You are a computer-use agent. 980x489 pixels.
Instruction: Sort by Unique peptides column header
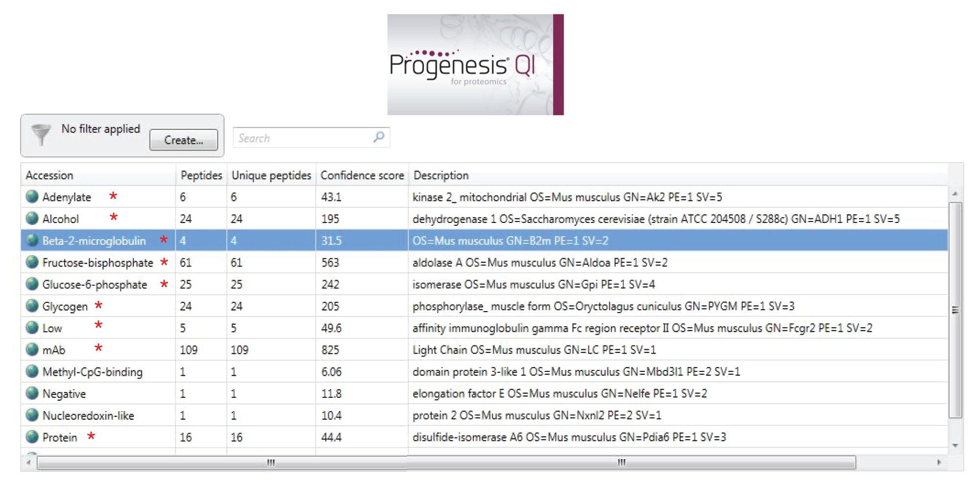click(271, 175)
